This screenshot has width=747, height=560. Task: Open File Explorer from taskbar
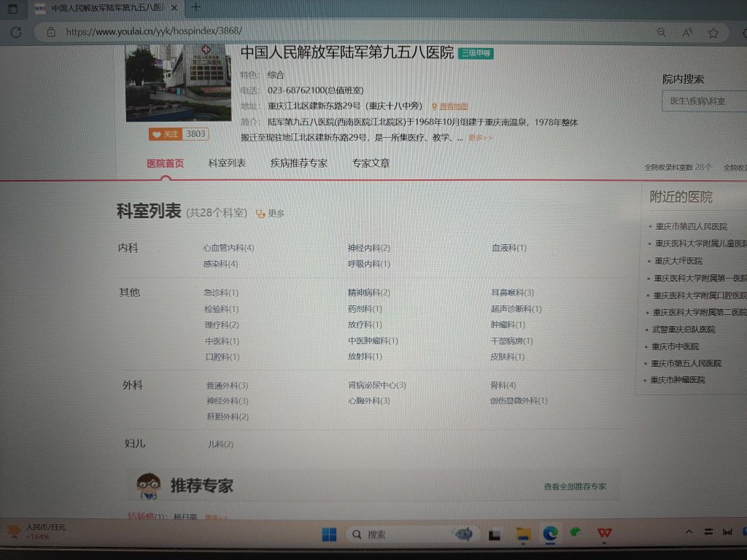pos(523,534)
